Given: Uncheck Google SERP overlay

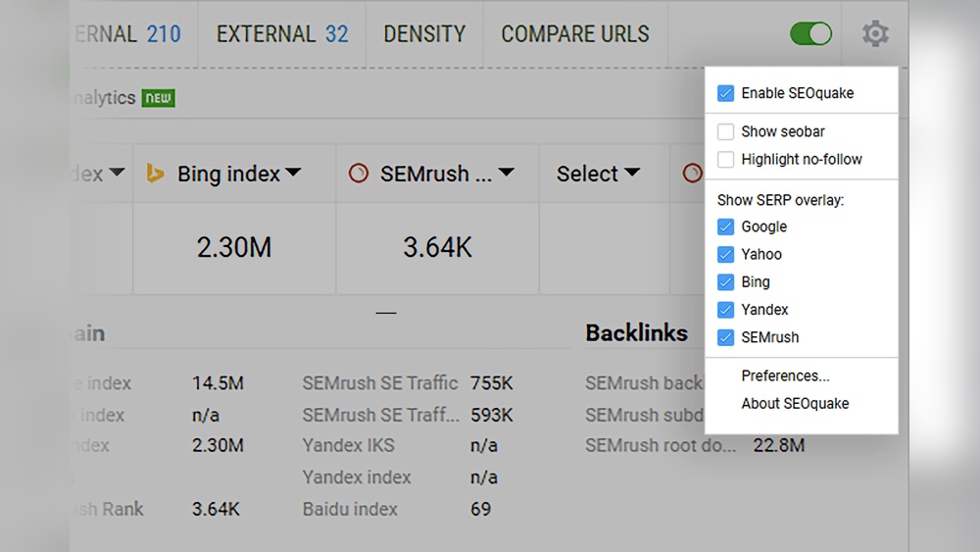Looking at the screenshot, I should (725, 226).
